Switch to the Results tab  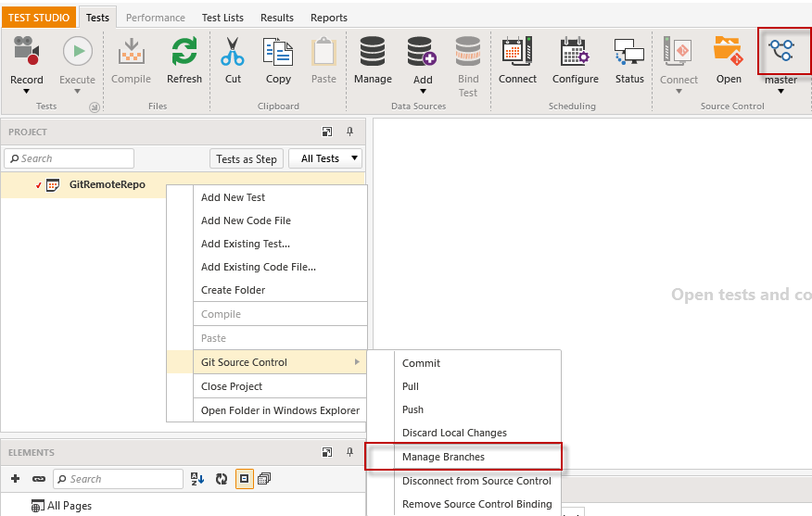tap(277, 18)
